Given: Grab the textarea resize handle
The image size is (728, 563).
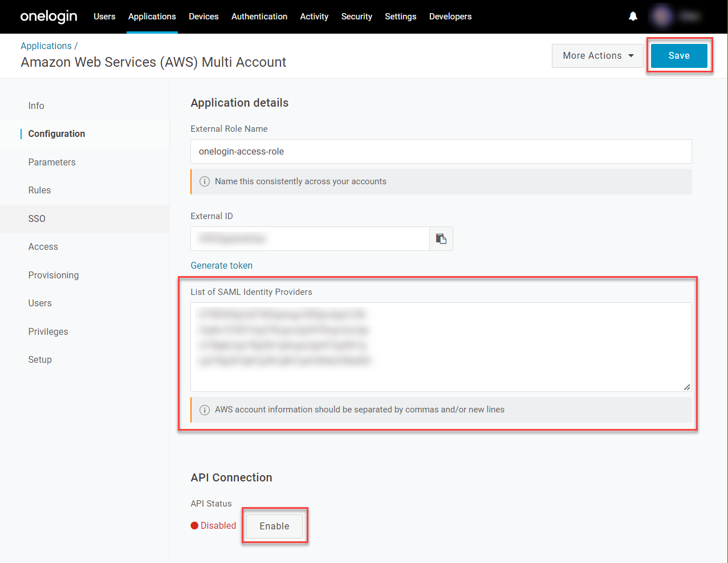Looking at the screenshot, I should tap(687, 387).
